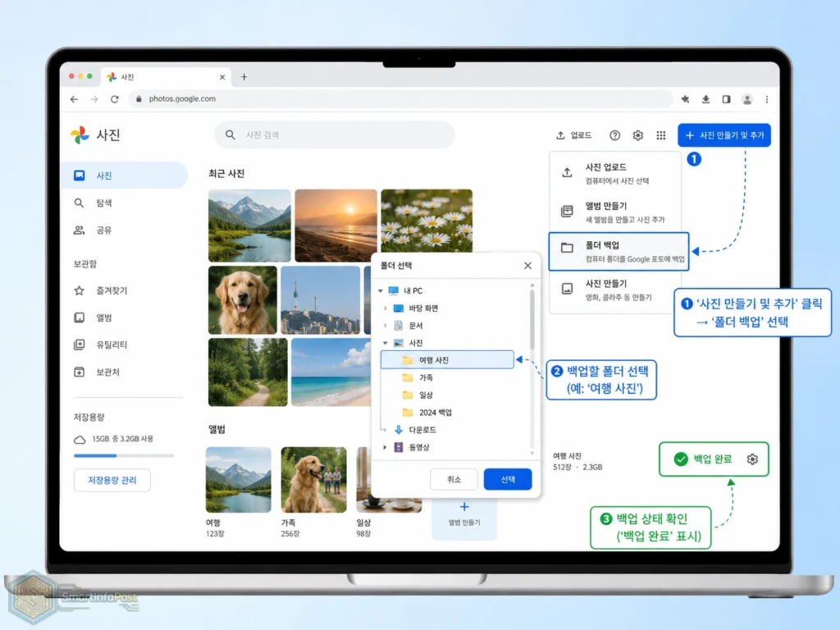Open gear next to 백업 완료
The width and height of the screenshot is (840, 630).
click(752, 459)
